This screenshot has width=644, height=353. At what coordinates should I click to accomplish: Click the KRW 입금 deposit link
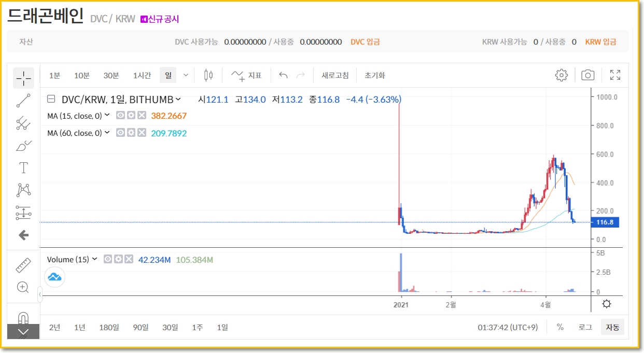(x=600, y=42)
